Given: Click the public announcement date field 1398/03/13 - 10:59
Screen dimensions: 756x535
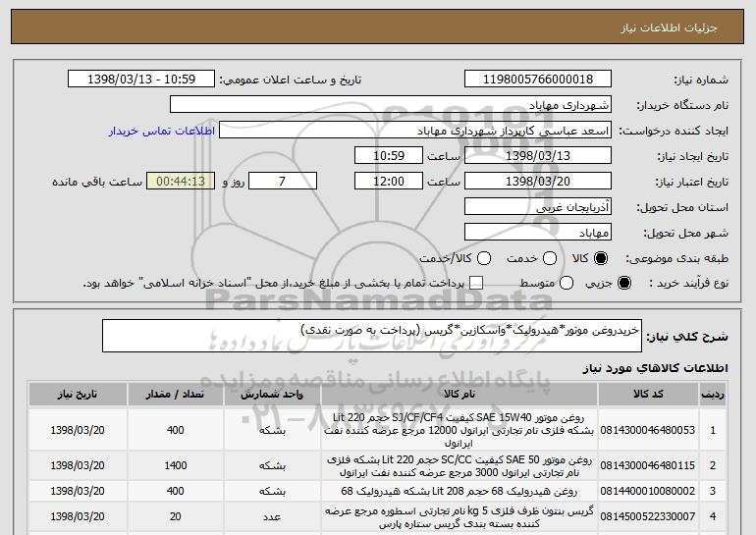Looking at the screenshot, I should tap(141, 80).
